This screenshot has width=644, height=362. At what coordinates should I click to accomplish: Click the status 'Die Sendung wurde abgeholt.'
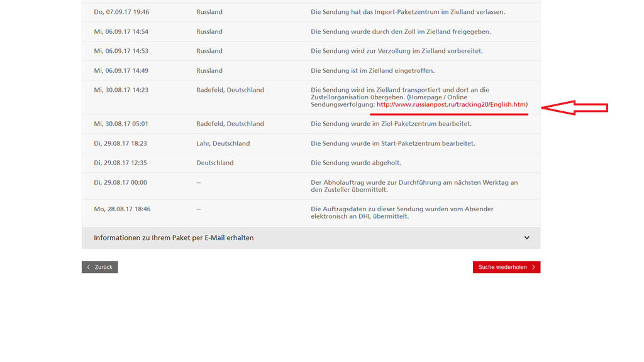click(x=356, y=163)
